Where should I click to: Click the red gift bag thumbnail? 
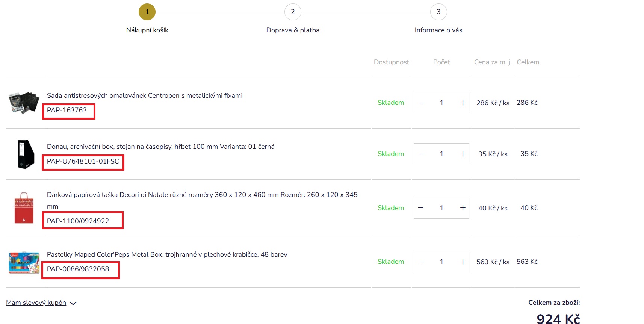click(24, 208)
